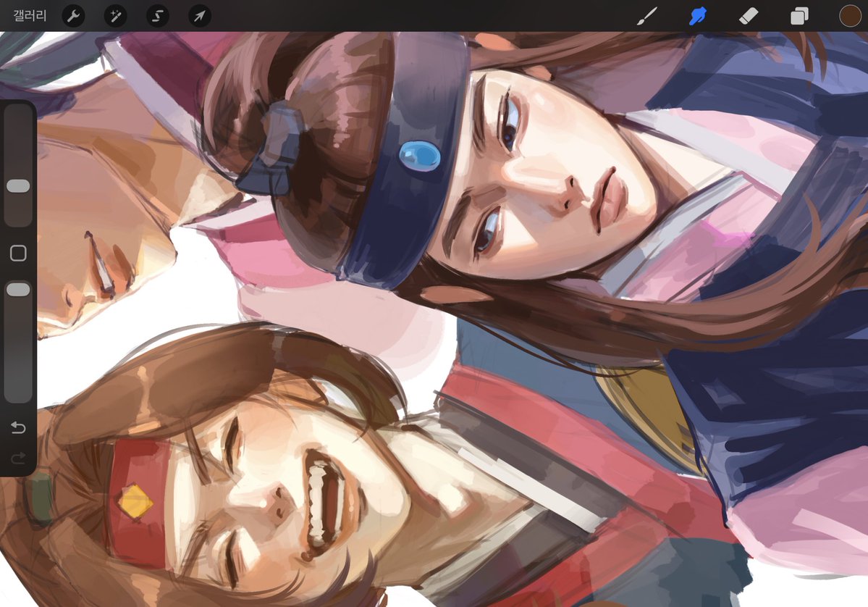Screen dimensions: 868x607
Task: Open the Adjustments magic wand menu
Action: [116, 16]
